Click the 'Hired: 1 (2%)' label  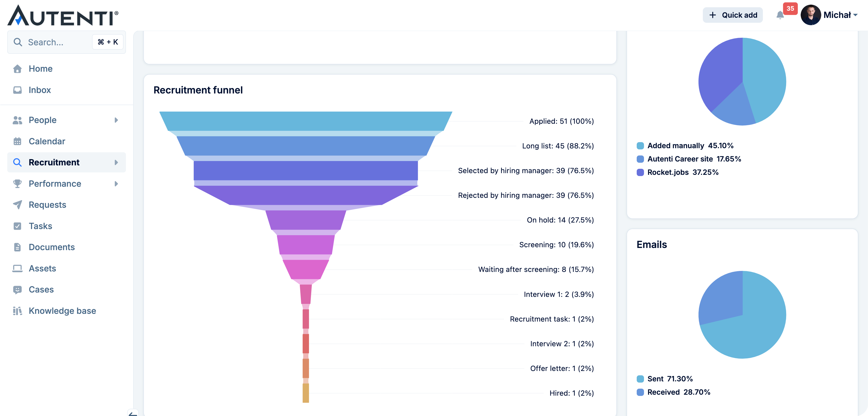coord(572,393)
